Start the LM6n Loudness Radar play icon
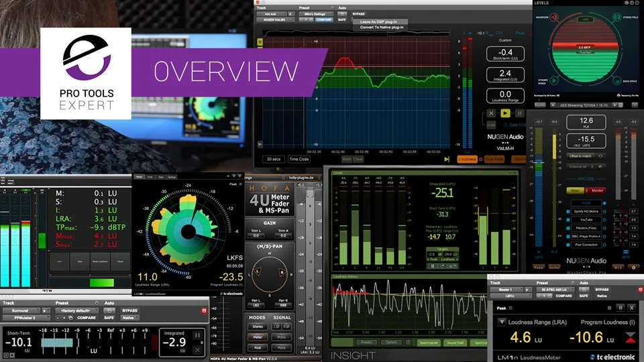 [228, 176]
